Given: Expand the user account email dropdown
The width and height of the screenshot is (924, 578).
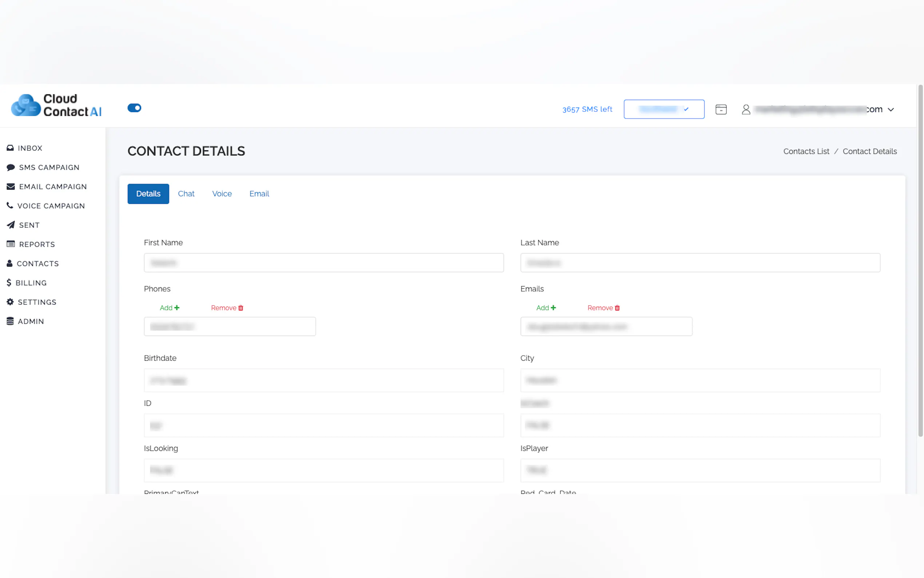Looking at the screenshot, I should (891, 110).
